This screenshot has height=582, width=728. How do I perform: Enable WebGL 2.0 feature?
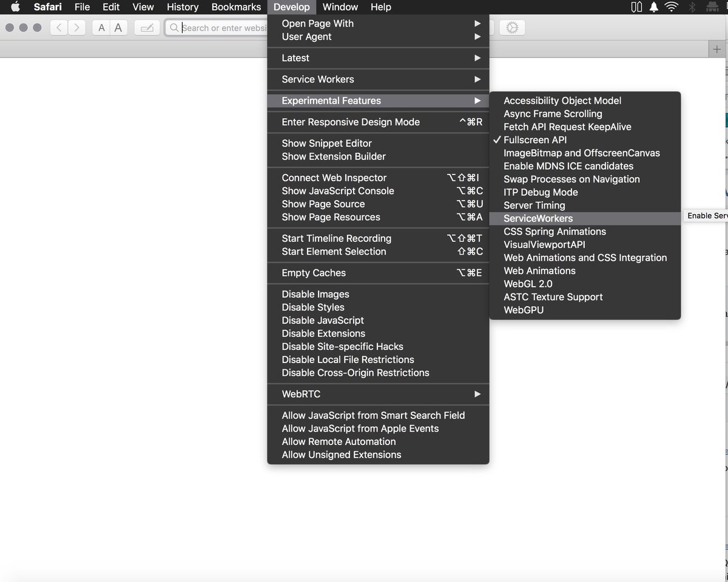585,284
